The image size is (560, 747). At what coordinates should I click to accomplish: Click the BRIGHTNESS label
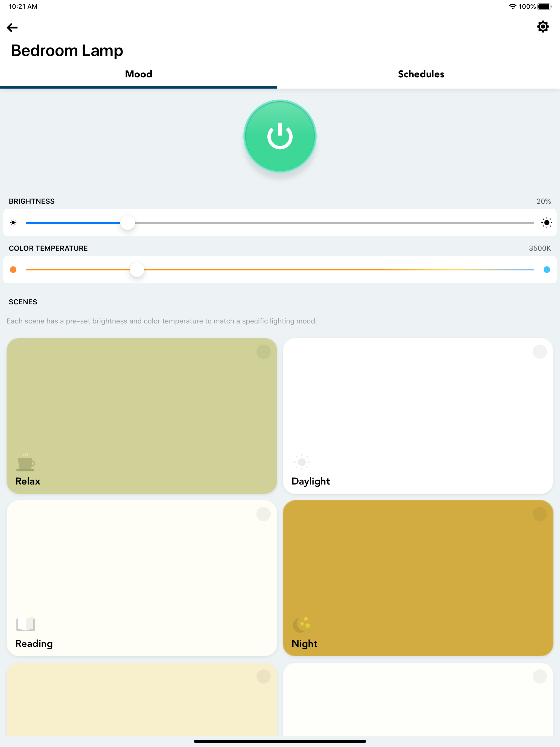pos(32,201)
